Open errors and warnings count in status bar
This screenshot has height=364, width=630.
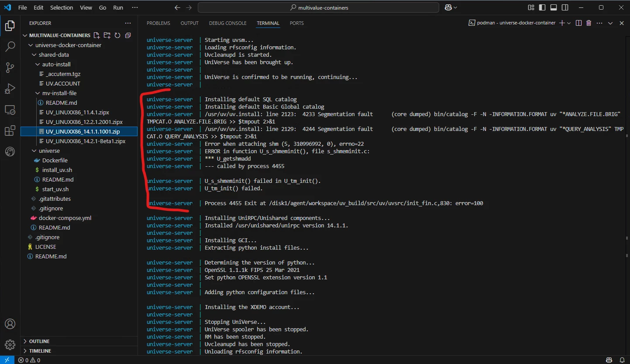[29, 360]
